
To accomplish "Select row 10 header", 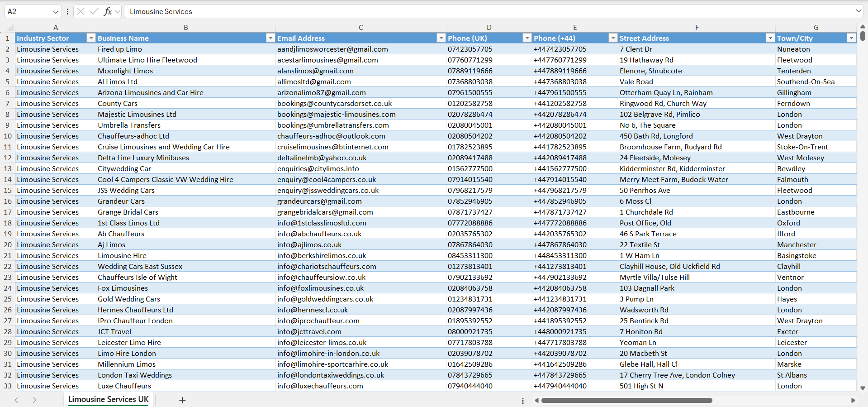I will tap(8, 136).
